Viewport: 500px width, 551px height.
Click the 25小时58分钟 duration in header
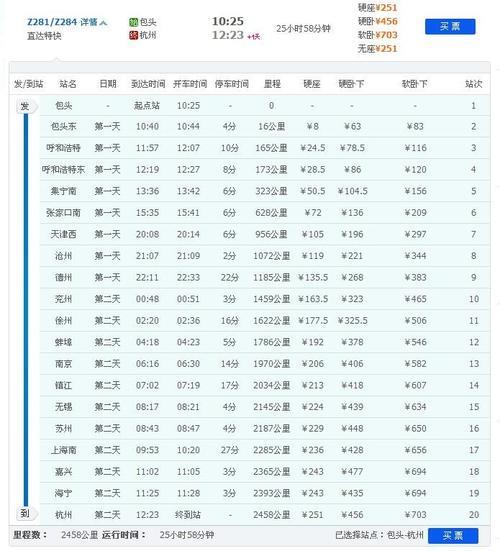click(x=303, y=29)
